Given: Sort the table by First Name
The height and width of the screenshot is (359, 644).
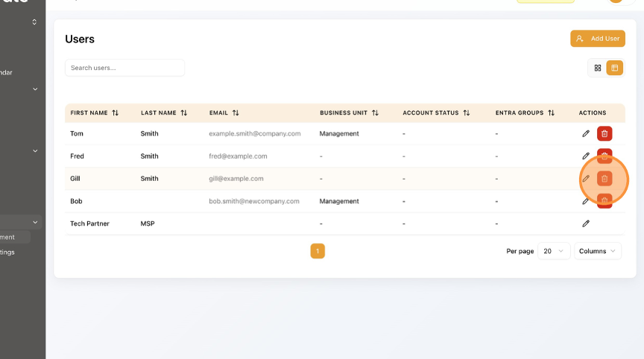Looking at the screenshot, I should tap(94, 113).
